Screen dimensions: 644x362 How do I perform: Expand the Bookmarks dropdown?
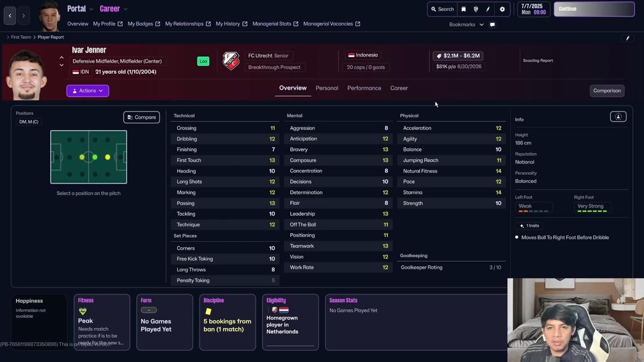[466, 25]
